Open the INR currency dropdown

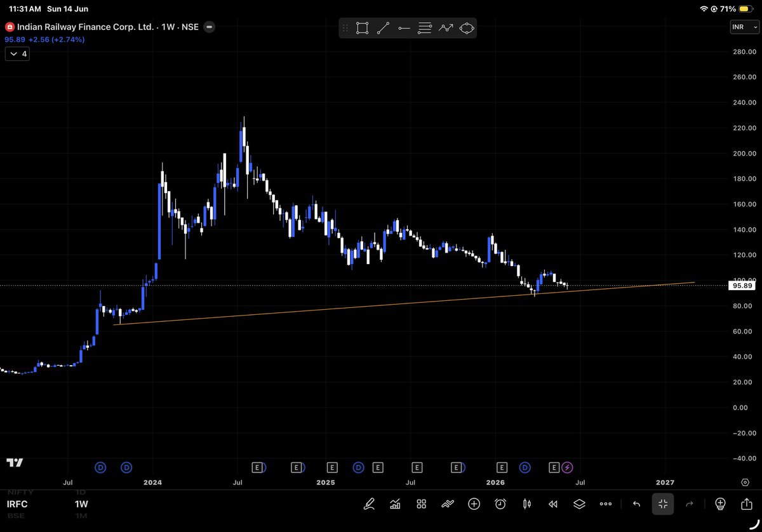click(x=744, y=27)
